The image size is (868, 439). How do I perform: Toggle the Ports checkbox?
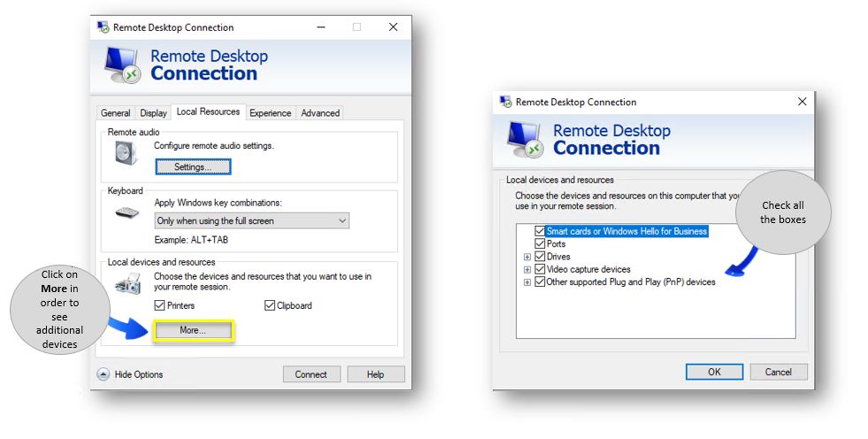[x=540, y=243]
